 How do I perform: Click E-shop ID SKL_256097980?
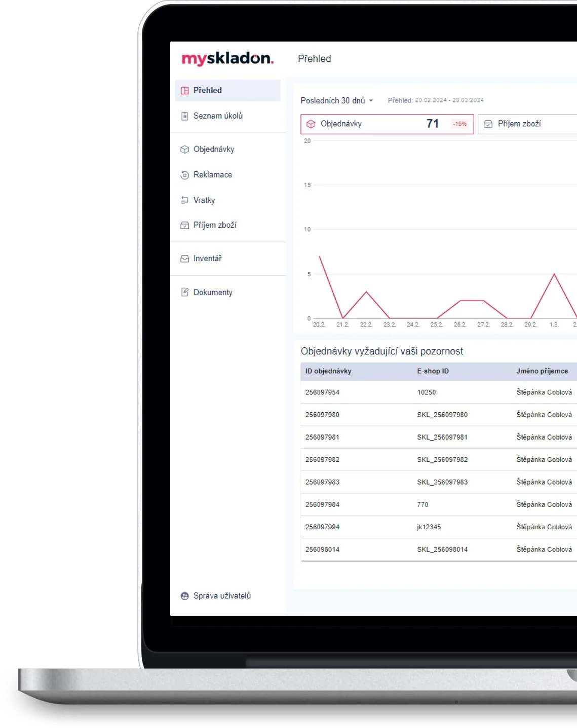point(442,415)
